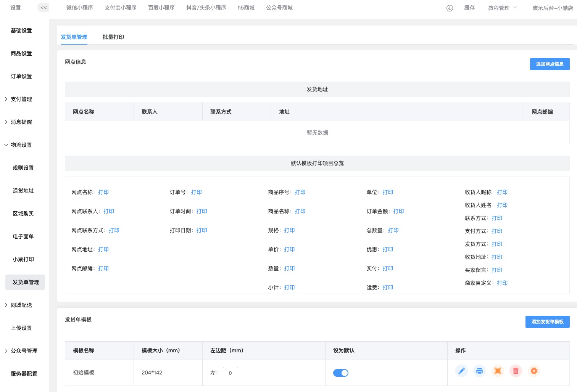Click the pencil edit icon for 初始模板
The image size is (577, 392).
[x=461, y=371]
